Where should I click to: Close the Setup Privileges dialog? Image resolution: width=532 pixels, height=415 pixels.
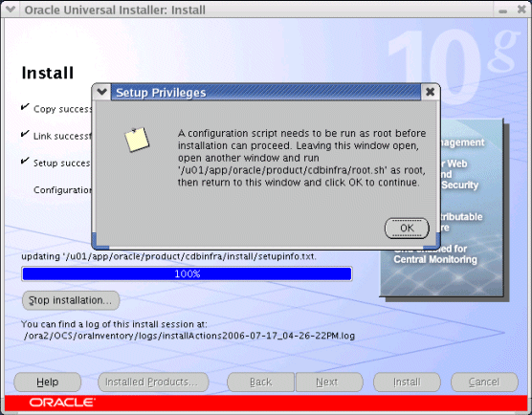tap(431, 92)
